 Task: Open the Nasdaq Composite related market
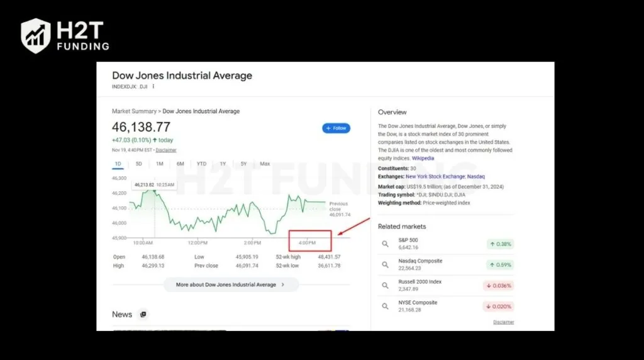point(446,265)
